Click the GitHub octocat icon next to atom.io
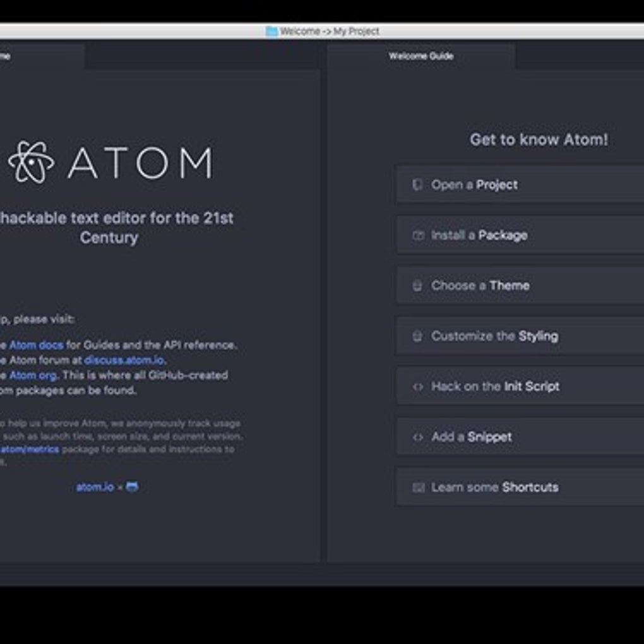 (132, 487)
